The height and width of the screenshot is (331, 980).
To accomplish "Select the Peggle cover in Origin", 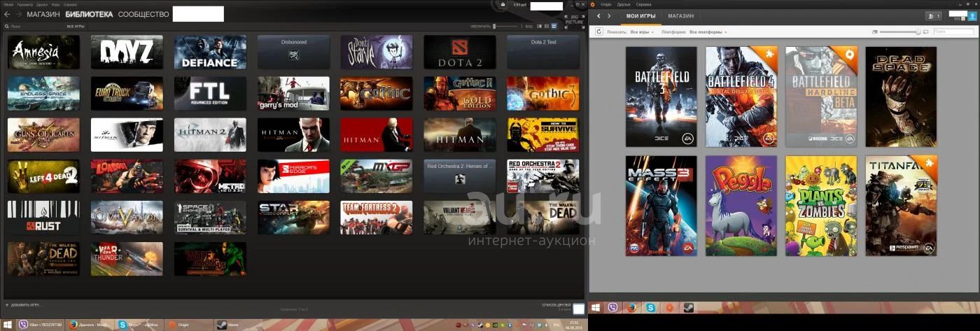I will coord(741,205).
